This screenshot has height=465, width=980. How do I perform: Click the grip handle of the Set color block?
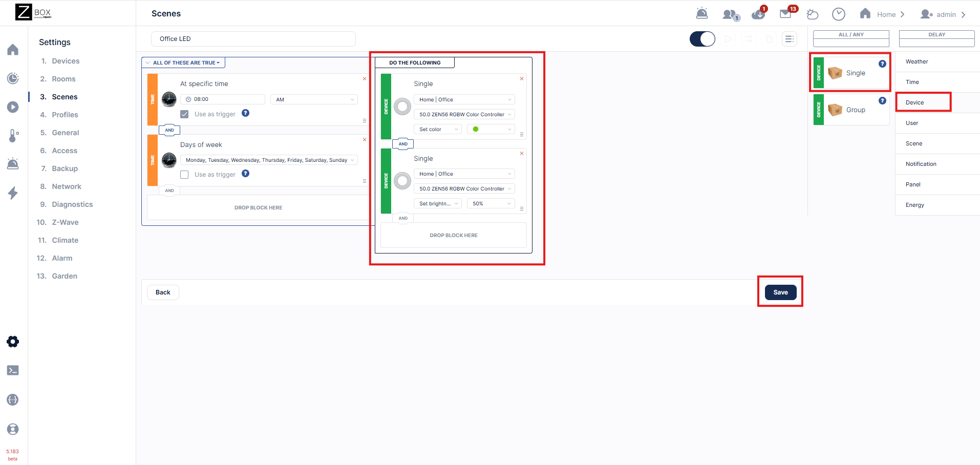[x=522, y=135]
